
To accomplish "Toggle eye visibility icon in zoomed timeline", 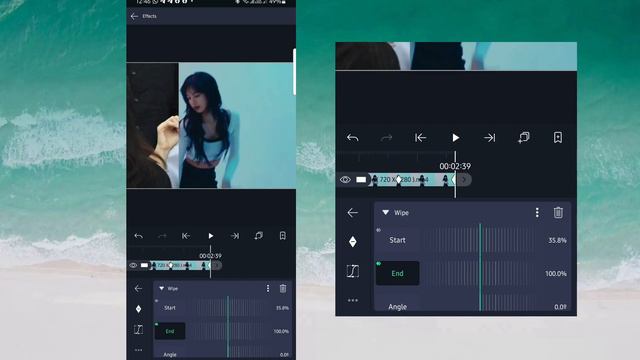I will click(x=345, y=180).
